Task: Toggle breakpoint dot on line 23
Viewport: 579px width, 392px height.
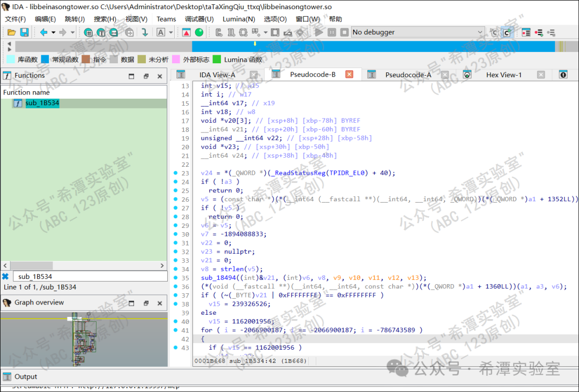Action: point(175,173)
